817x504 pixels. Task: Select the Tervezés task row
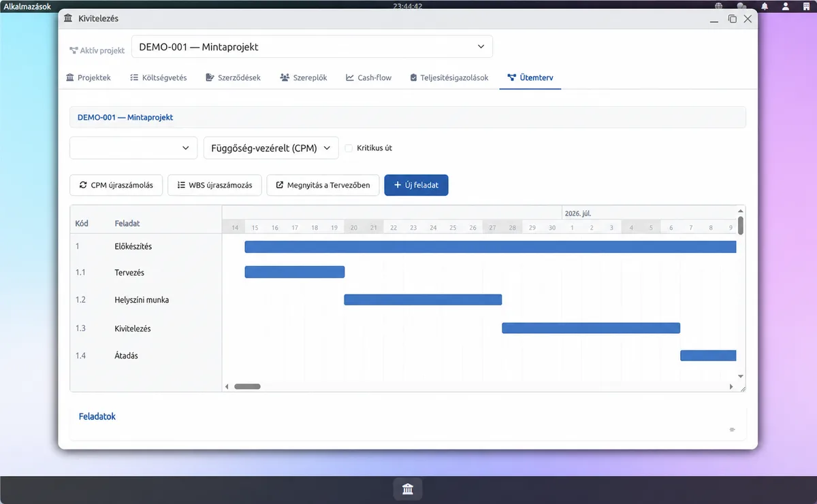[x=146, y=273]
